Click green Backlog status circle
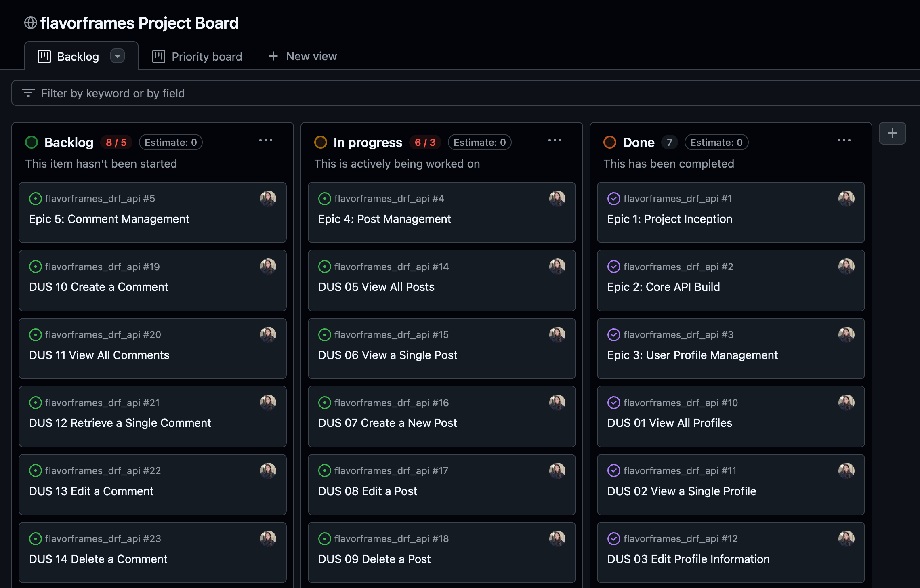 click(32, 142)
